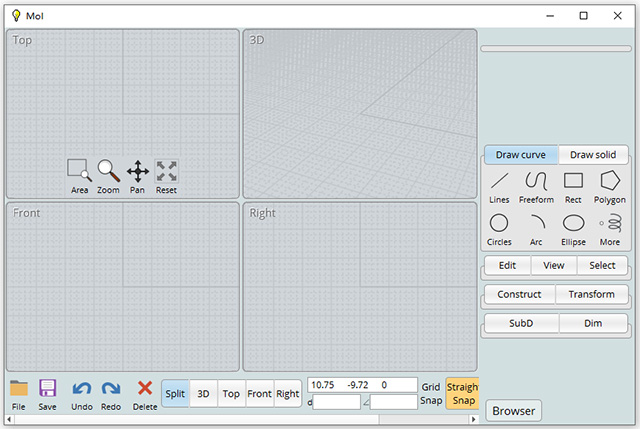Click the Undo button
This screenshot has height=429, width=640.
point(82,393)
